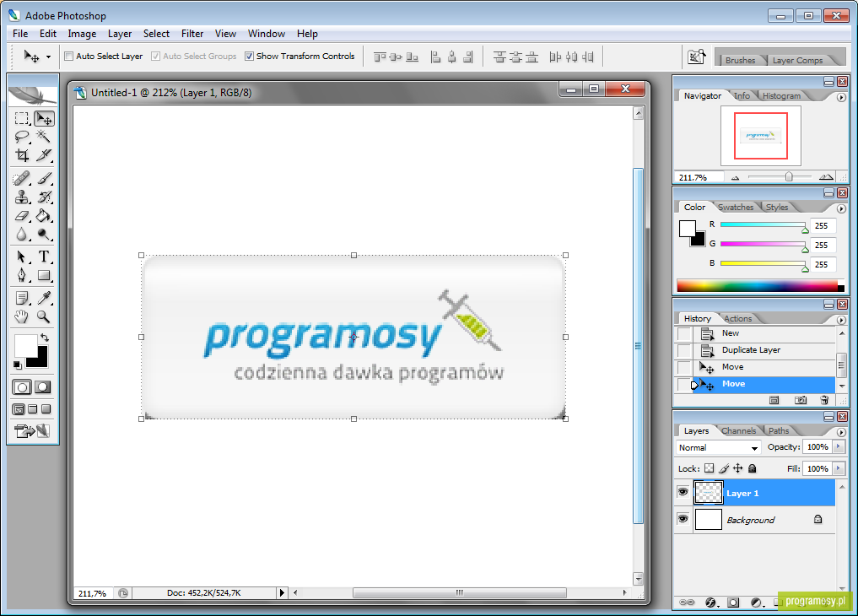The image size is (858, 616).
Task: Select the Duplicate Layer history state
Action: click(x=764, y=350)
